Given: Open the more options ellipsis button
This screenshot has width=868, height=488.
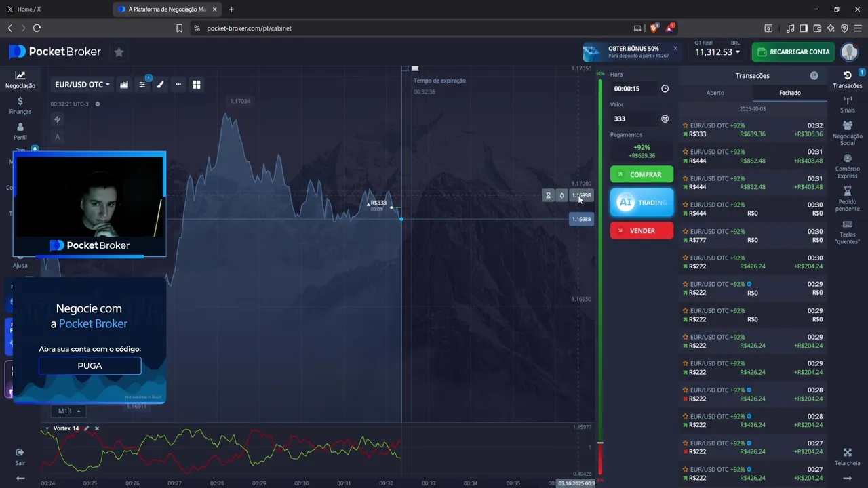Looking at the screenshot, I should point(178,85).
